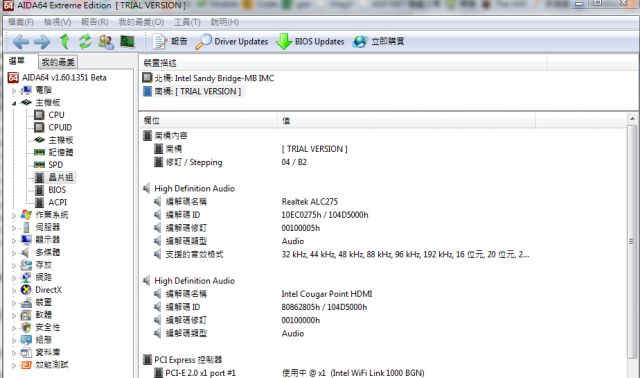The height and width of the screenshot is (378, 640).
Task: Expand the 電腦 tree node
Action: [14, 91]
